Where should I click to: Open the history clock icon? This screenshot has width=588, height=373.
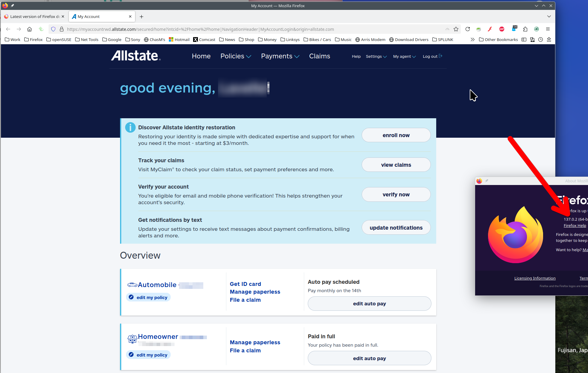click(541, 40)
